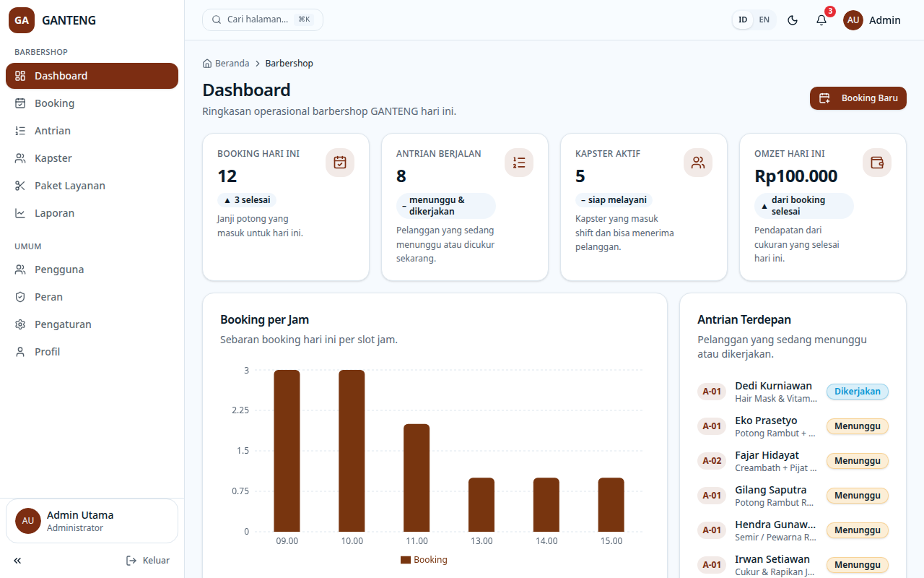924x578 pixels.
Task: Open Laporan in the sidebar
Action: coord(92,213)
